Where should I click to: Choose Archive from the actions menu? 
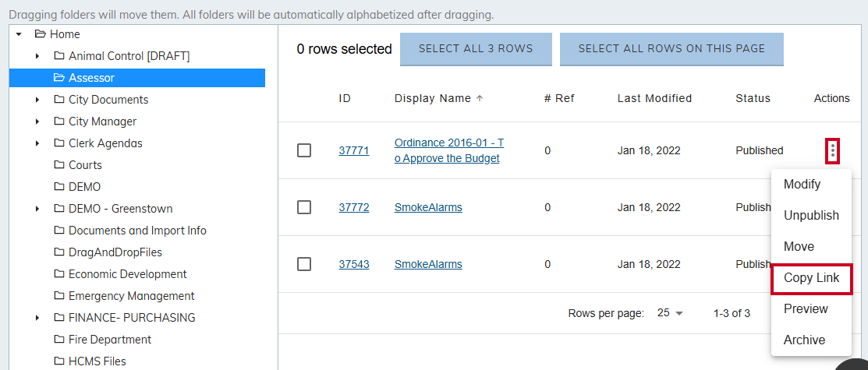[x=811, y=340]
